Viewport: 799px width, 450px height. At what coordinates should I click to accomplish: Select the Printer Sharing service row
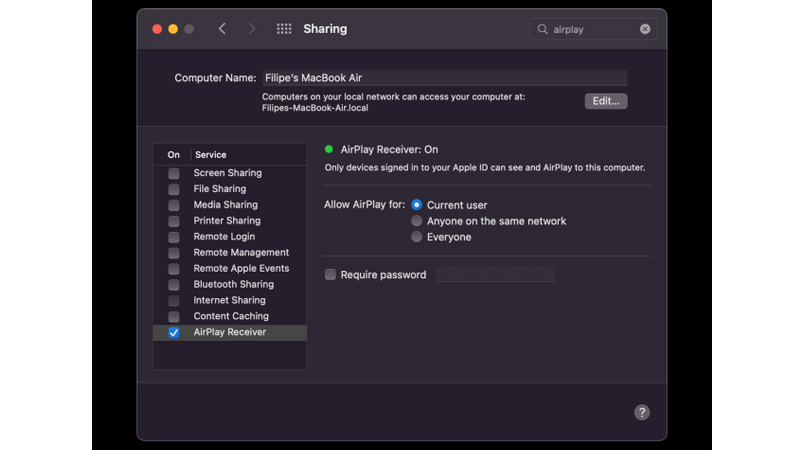[x=230, y=221]
